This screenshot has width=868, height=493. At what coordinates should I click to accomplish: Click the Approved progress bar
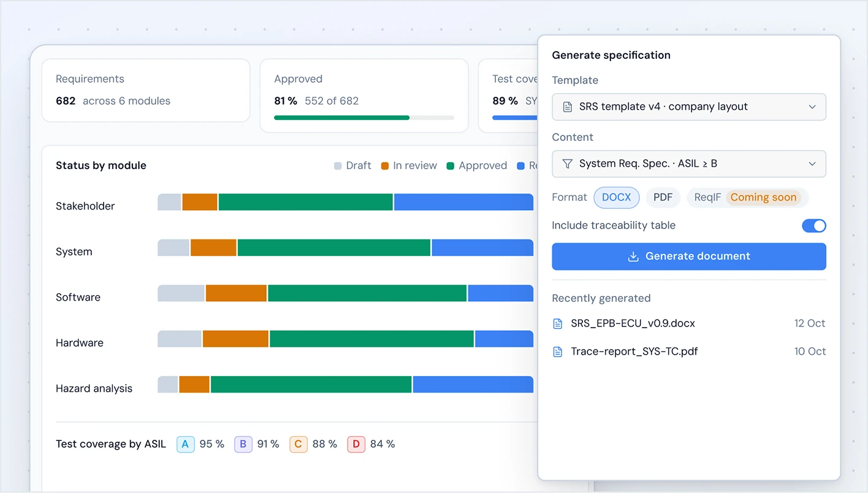tap(364, 118)
